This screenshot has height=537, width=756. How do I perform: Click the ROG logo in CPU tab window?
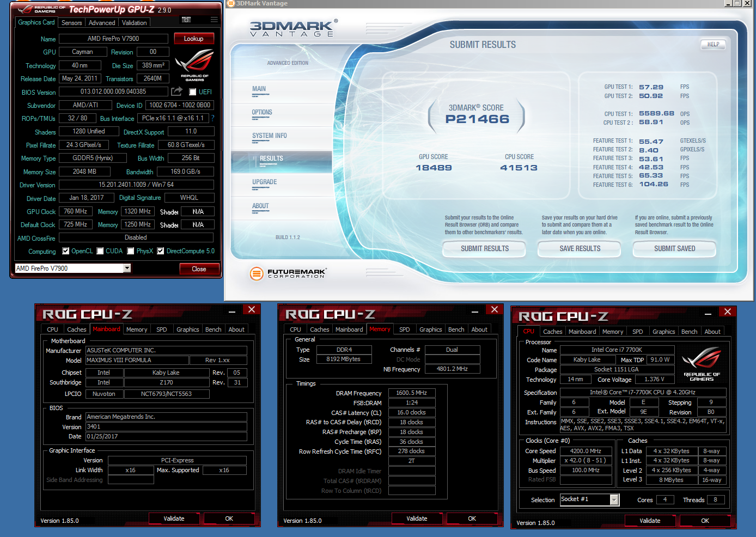702,364
